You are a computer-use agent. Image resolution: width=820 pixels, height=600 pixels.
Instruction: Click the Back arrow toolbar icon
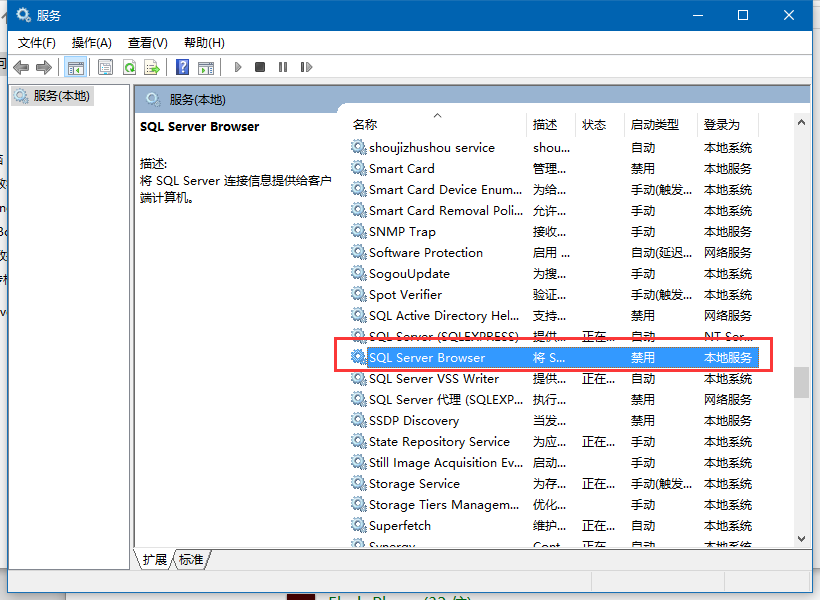(x=21, y=67)
